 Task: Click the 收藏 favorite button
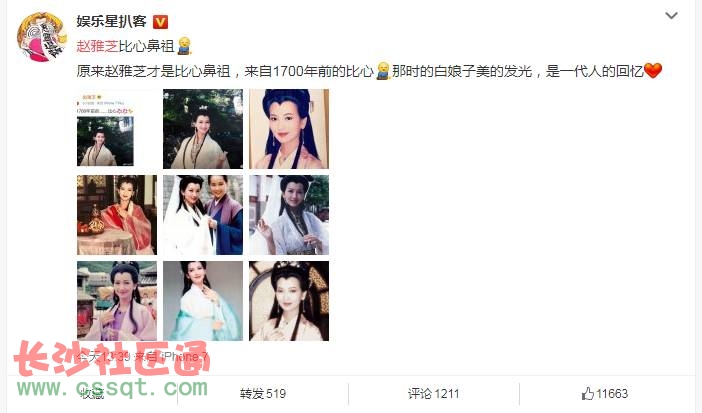coord(92,394)
